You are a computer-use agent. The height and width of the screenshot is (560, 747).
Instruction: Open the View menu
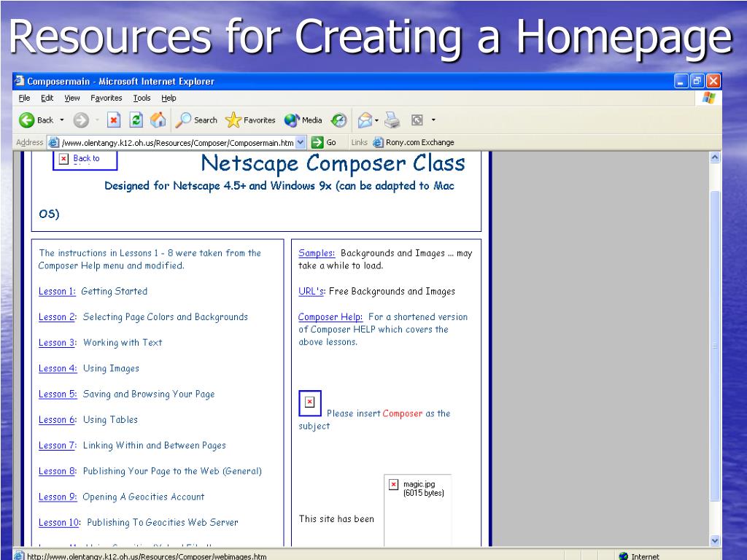[x=72, y=98]
